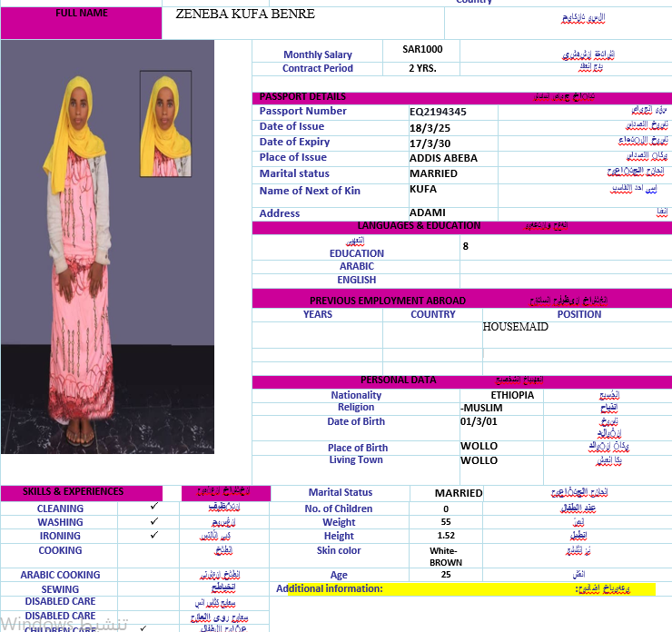
Task: Click the Address label
Action: [280, 213]
